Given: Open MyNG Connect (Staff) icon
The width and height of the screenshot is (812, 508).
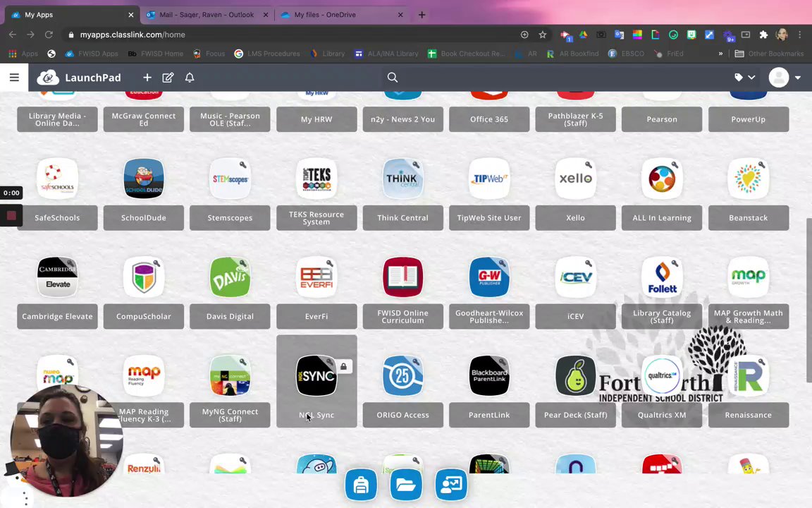Looking at the screenshot, I should pyautogui.click(x=230, y=375).
